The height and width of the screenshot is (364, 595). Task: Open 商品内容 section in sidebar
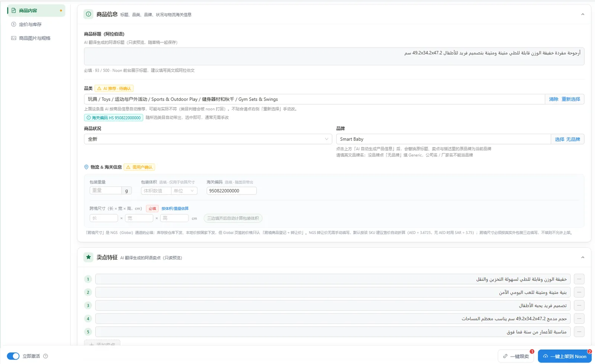pos(36,10)
